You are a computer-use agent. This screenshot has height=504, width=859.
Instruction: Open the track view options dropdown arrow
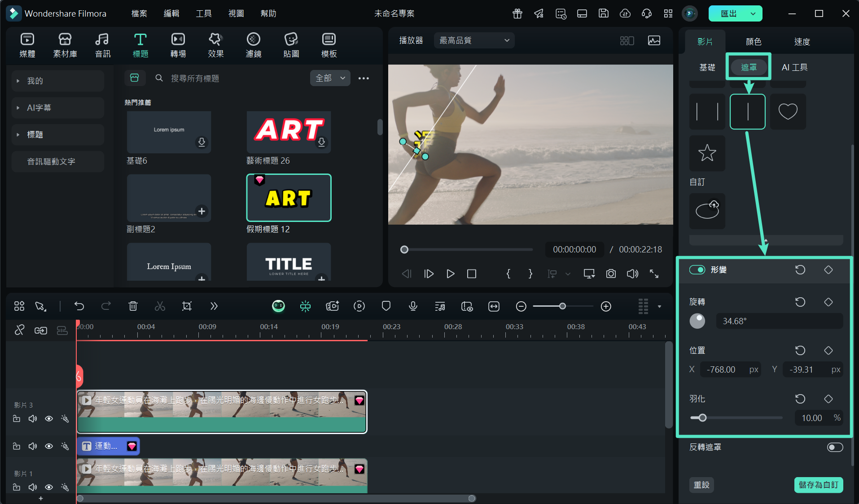click(659, 307)
